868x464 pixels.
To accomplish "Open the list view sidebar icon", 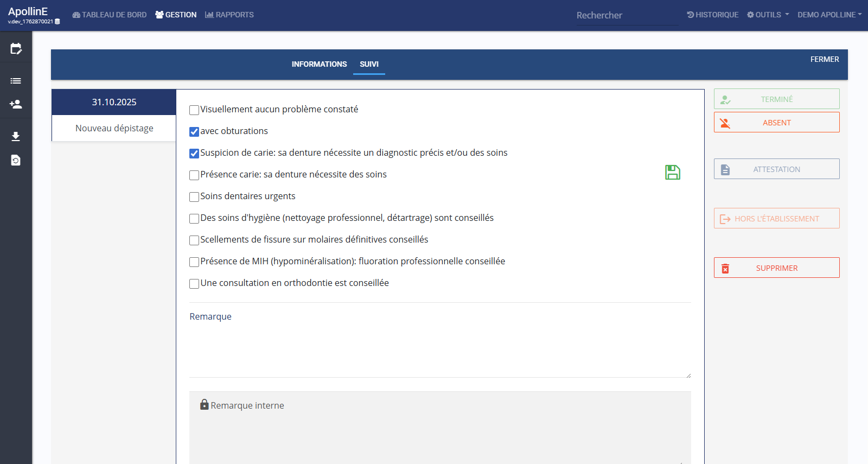I will pos(16,81).
